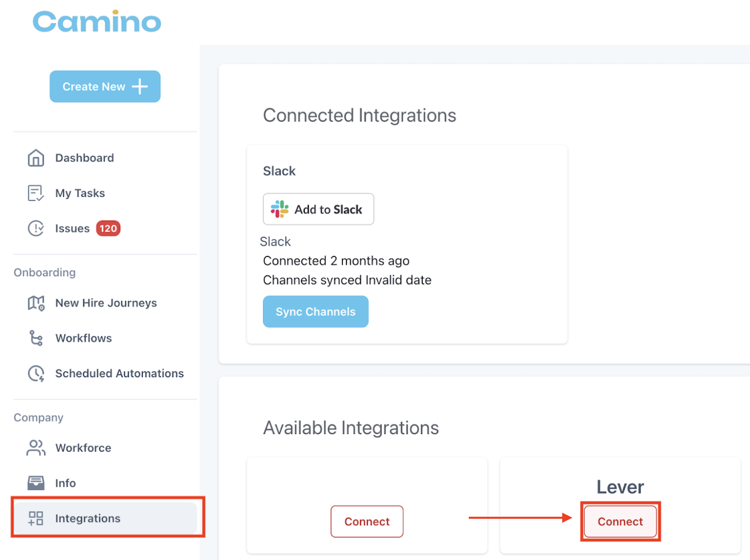Click the Dashboard home icon
Screen dimensions: 750x560
click(x=36, y=158)
